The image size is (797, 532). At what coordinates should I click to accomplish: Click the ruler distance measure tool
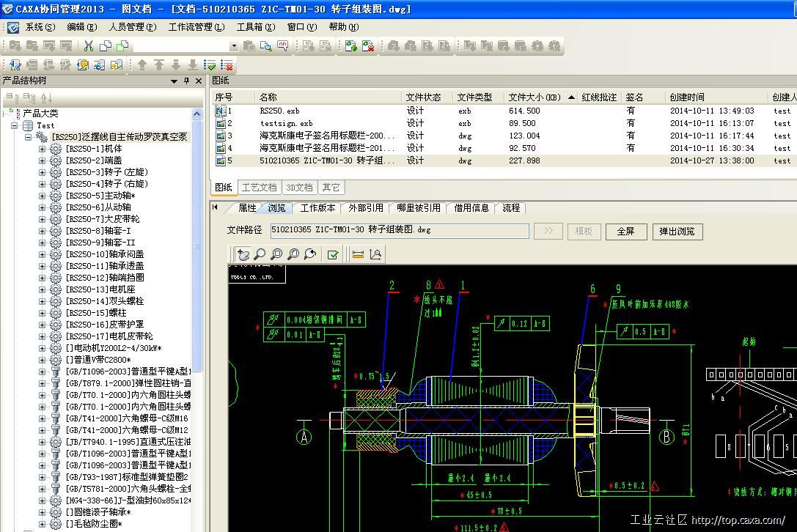point(358,254)
